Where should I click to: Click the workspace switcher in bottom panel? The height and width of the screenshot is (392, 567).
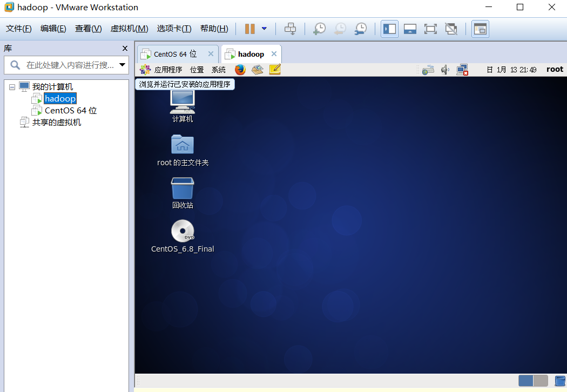(x=533, y=381)
